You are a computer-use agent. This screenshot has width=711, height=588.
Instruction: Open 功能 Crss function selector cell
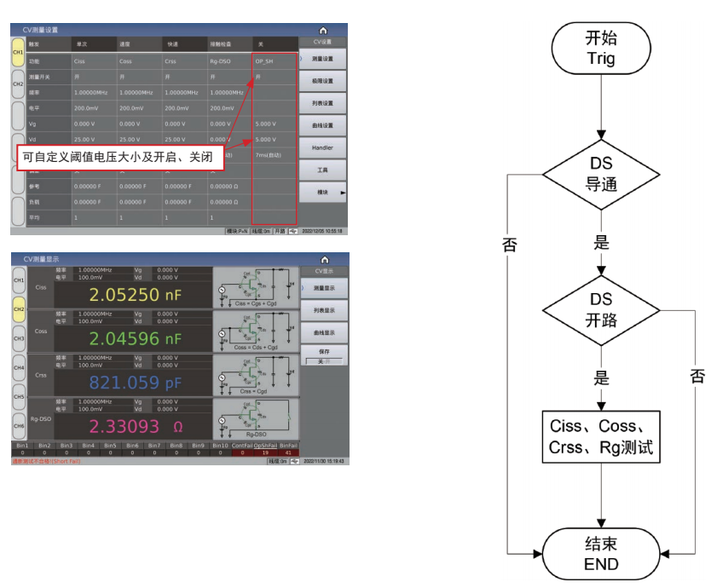184,61
